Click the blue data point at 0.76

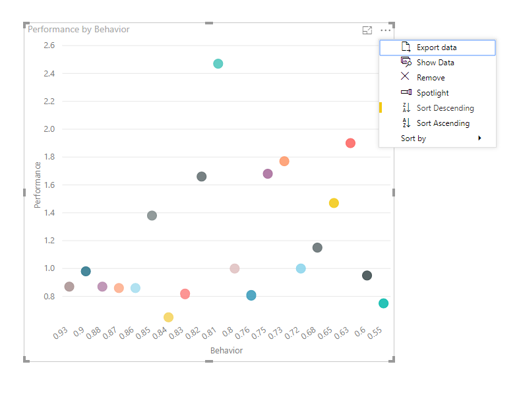pyautogui.click(x=251, y=295)
